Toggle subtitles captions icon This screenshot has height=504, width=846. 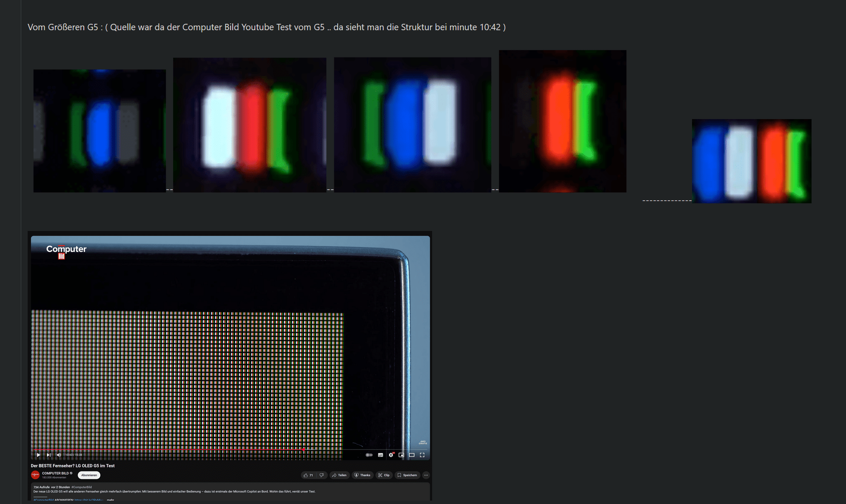tap(381, 455)
